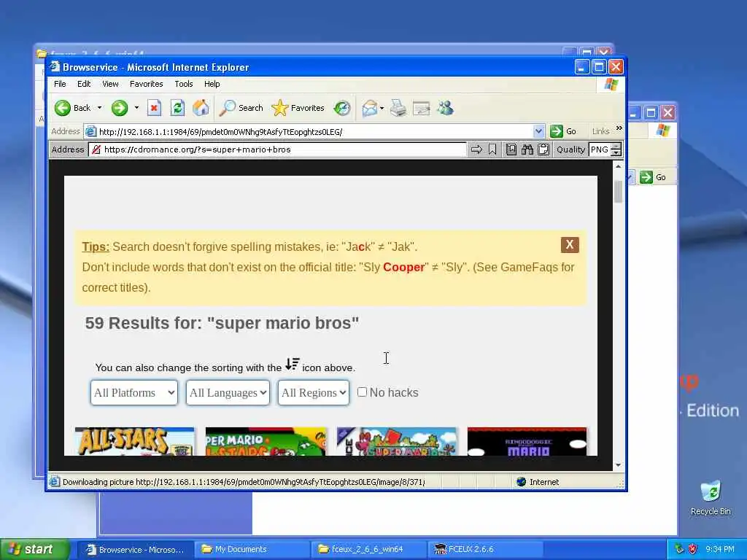The width and height of the screenshot is (747, 560).
Task: Print the page with the printer icon
Action: coord(398,108)
